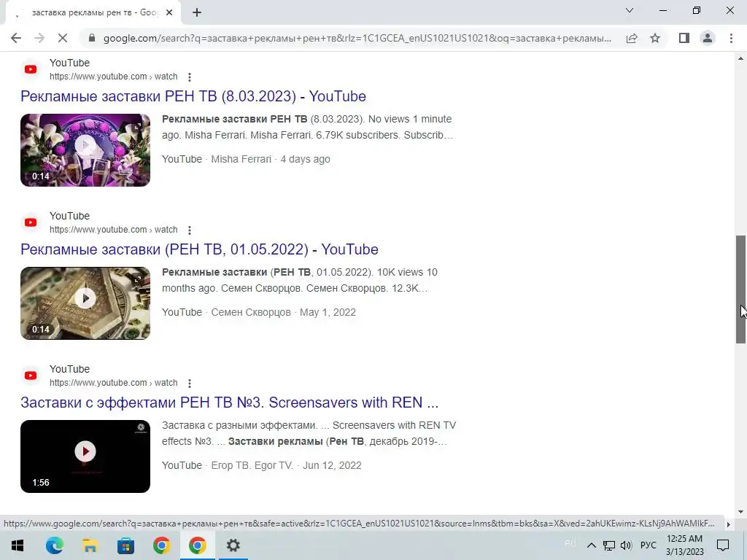
Task: Play the black 1:56 video thumbnail
Action: coord(85,456)
